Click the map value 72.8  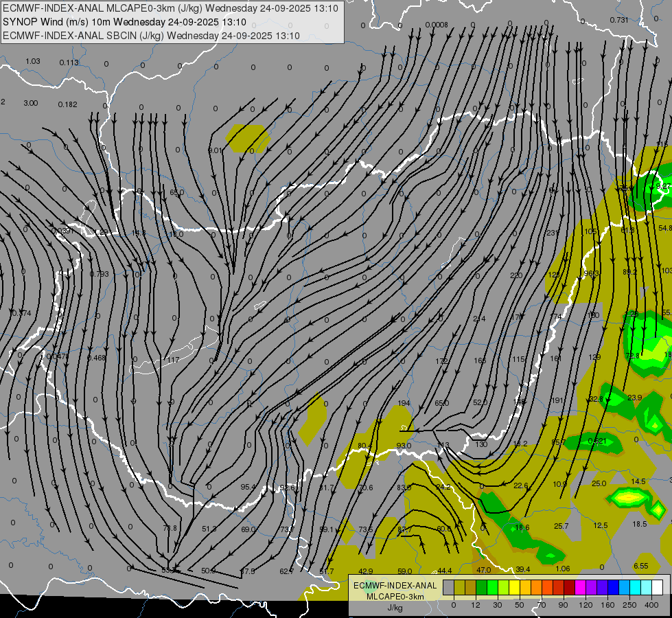coord(633,356)
